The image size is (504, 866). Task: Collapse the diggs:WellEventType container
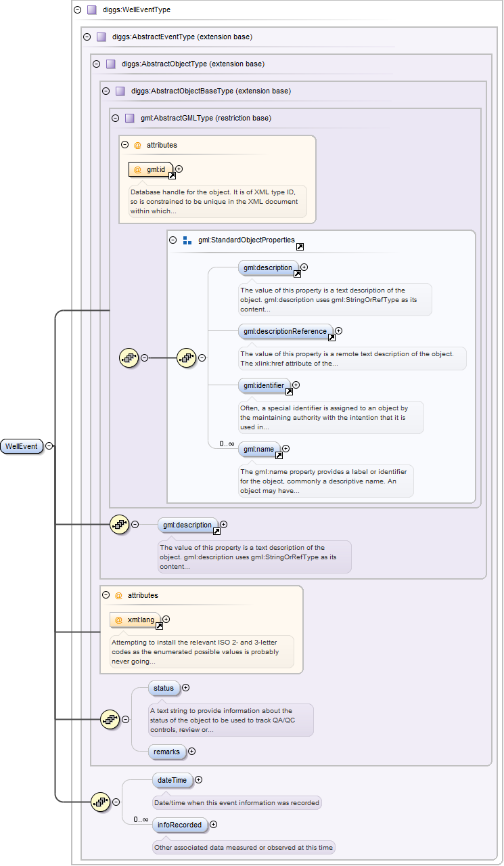click(x=77, y=10)
